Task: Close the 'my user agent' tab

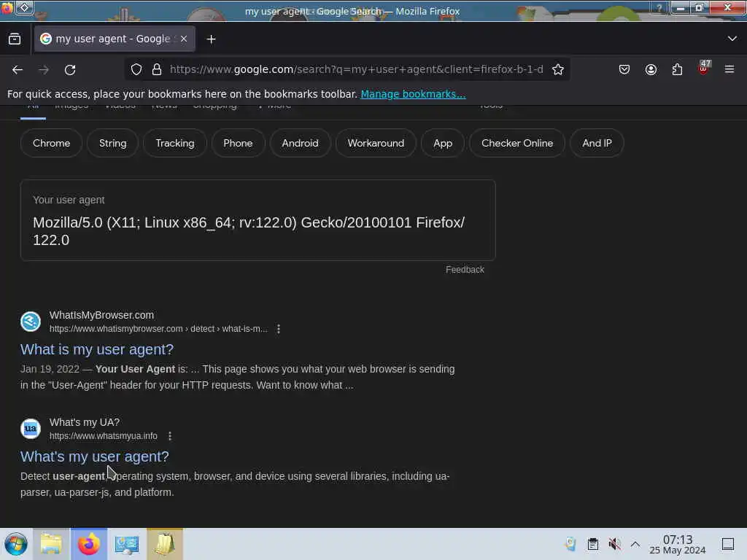Action: click(x=184, y=39)
